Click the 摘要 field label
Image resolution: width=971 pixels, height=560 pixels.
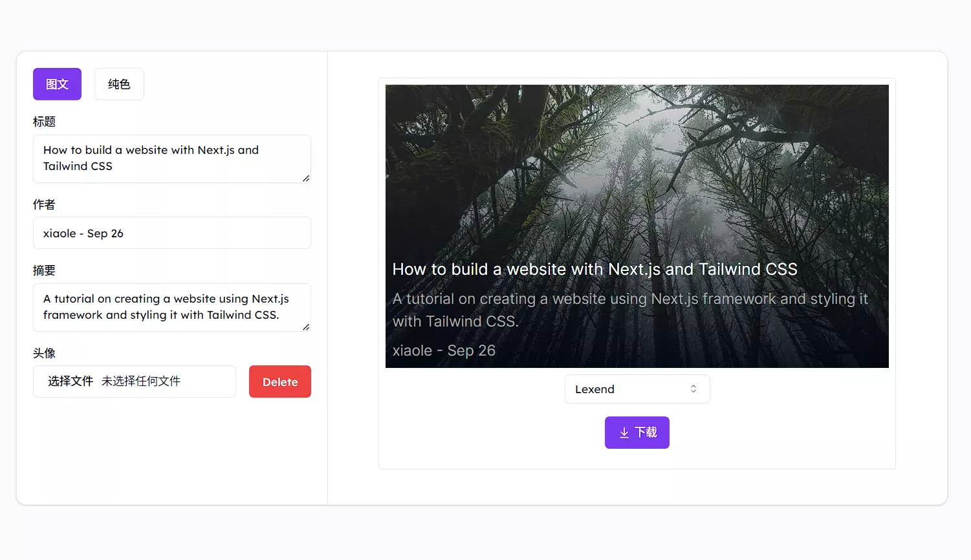pyautogui.click(x=44, y=270)
